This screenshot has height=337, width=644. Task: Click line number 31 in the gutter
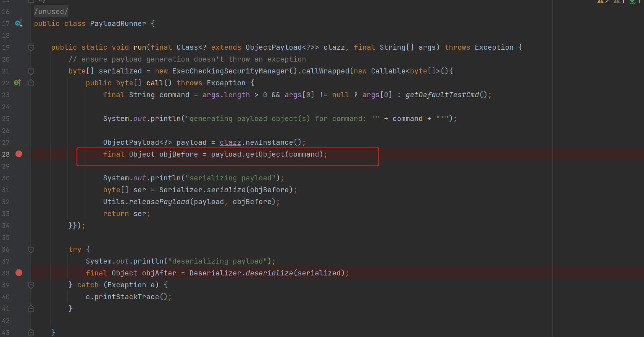pyautogui.click(x=6, y=190)
